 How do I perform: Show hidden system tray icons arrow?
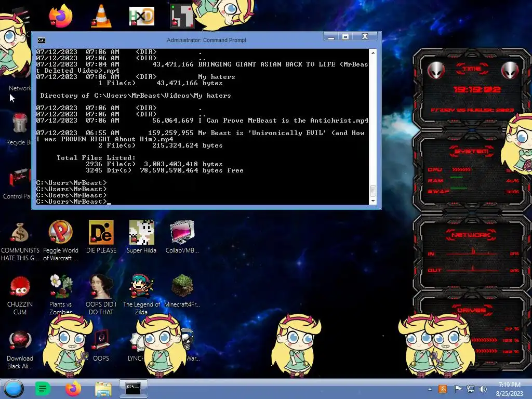(x=430, y=389)
